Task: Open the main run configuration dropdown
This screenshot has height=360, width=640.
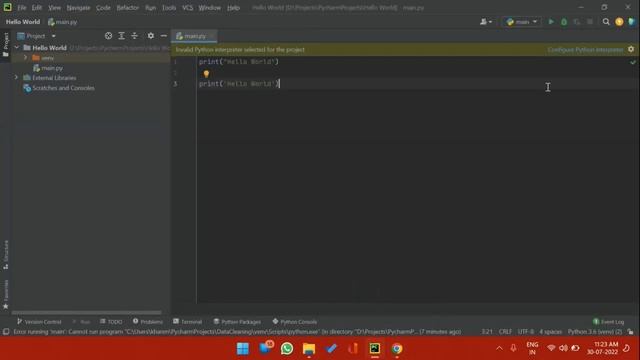Action: (522, 22)
